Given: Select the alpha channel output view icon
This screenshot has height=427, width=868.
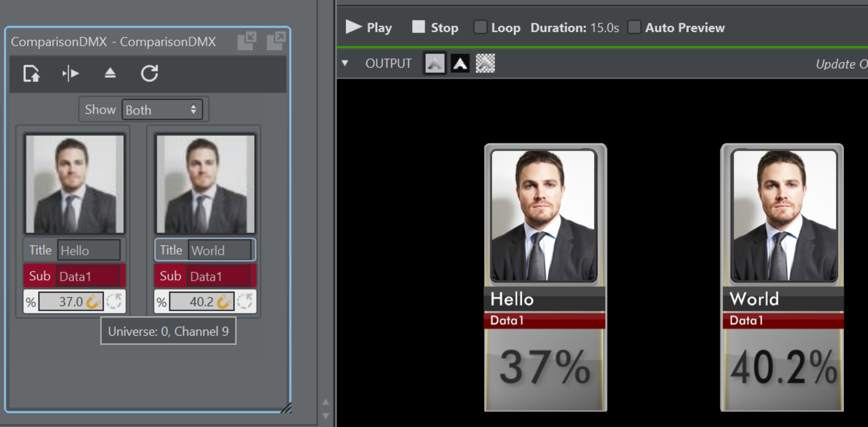Looking at the screenshot, I should tap(460, 64).
